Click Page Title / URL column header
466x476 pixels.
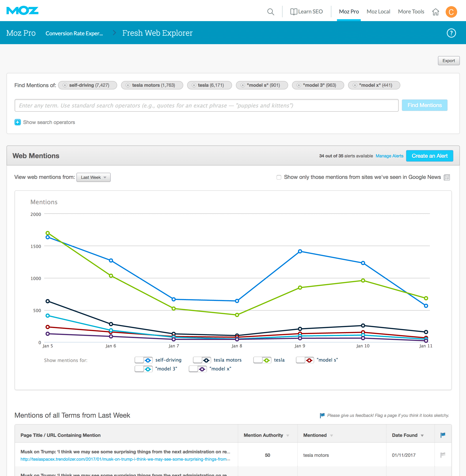pyautogui.click(x=61, y=435)
